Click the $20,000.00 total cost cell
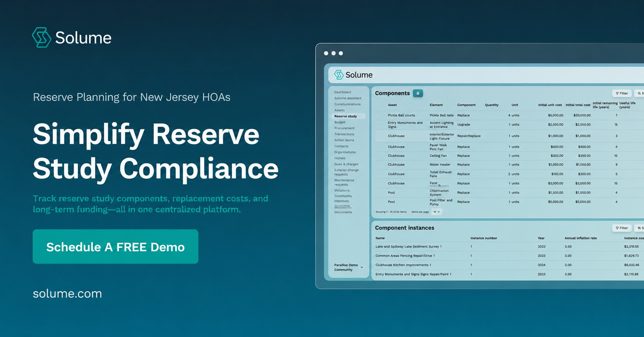This screenshot has width=644, height=337. pyautogui.click(x=582, y=115)
